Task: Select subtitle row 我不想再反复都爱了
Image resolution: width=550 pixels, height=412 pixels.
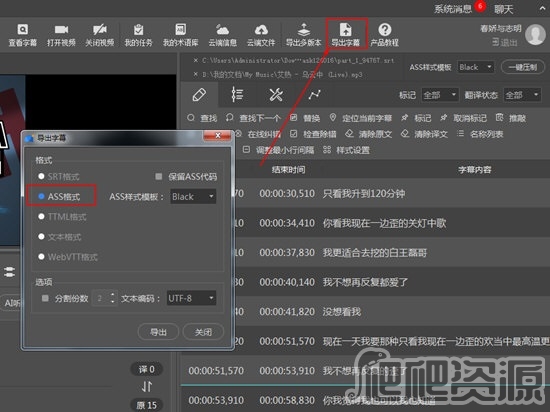Action: 365,282
